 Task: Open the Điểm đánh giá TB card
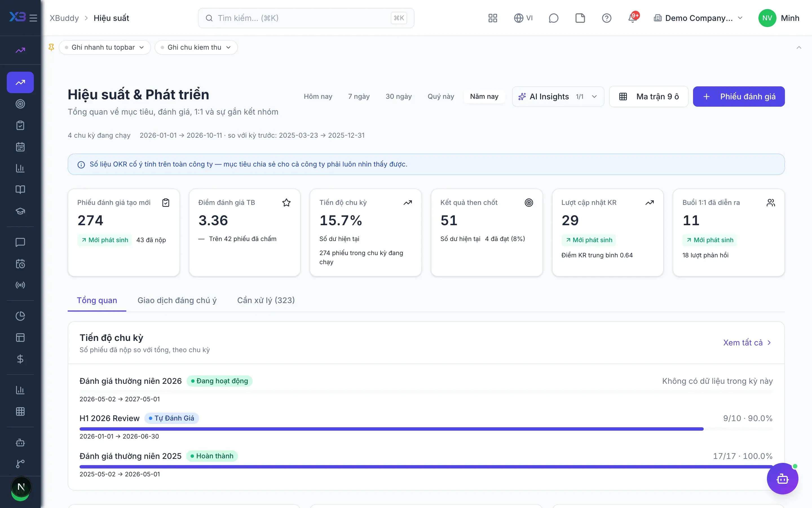(244, 233)
